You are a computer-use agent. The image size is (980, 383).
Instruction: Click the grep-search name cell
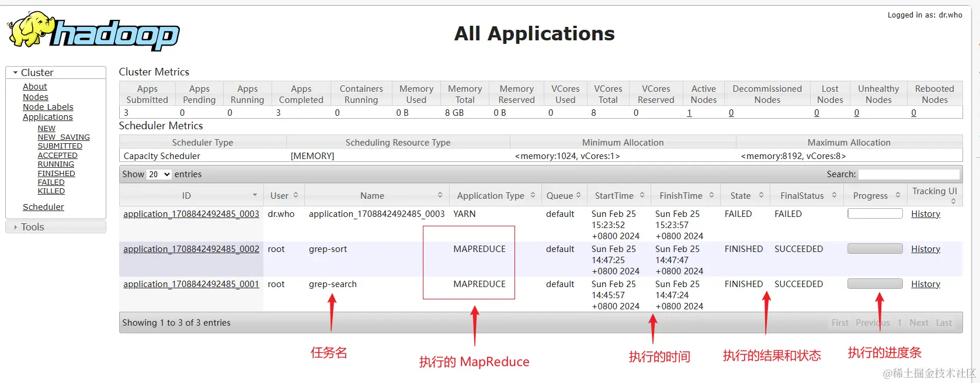332,284
